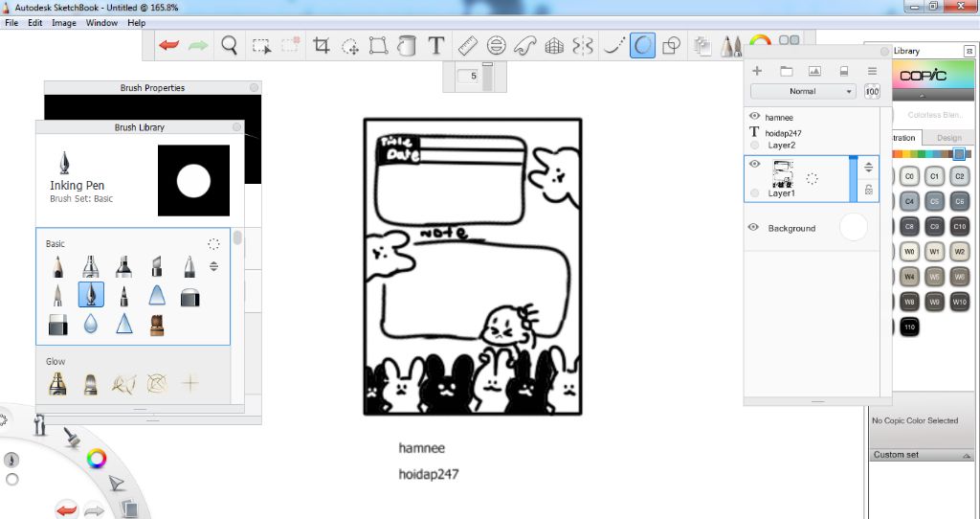Open the Normal blend mode dropdown

tap(803, 91)
